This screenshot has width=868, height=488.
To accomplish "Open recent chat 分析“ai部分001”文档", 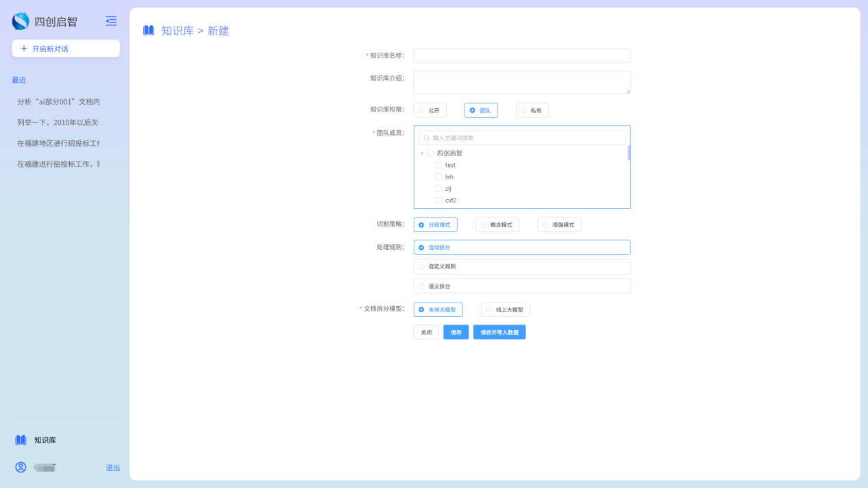I will pyautogui.click(x=58, y=101).
